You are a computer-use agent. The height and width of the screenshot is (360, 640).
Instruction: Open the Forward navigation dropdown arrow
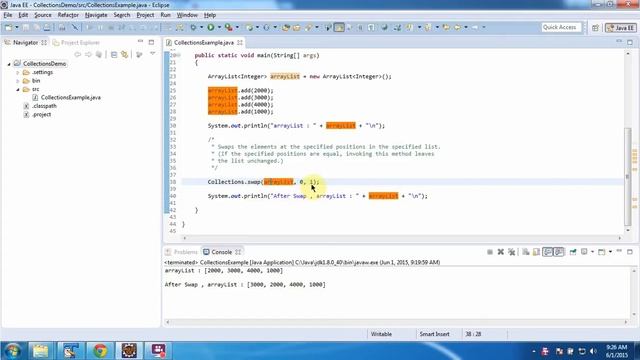point(484,27)
